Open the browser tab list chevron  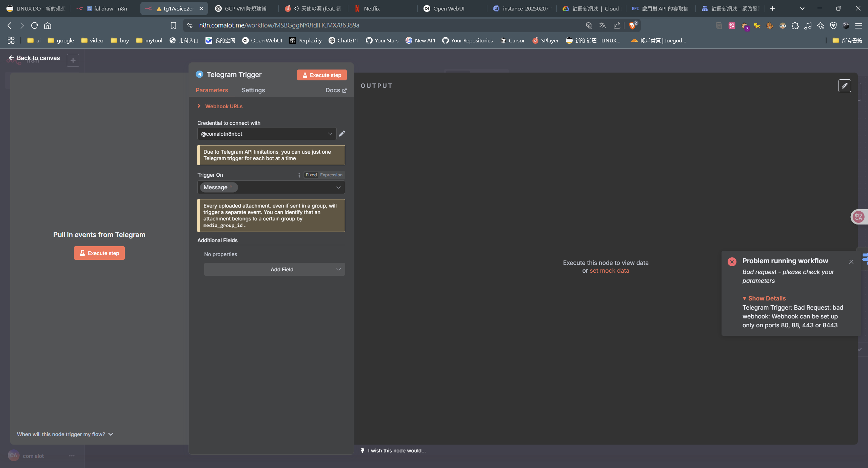click(x=802, y=8)
